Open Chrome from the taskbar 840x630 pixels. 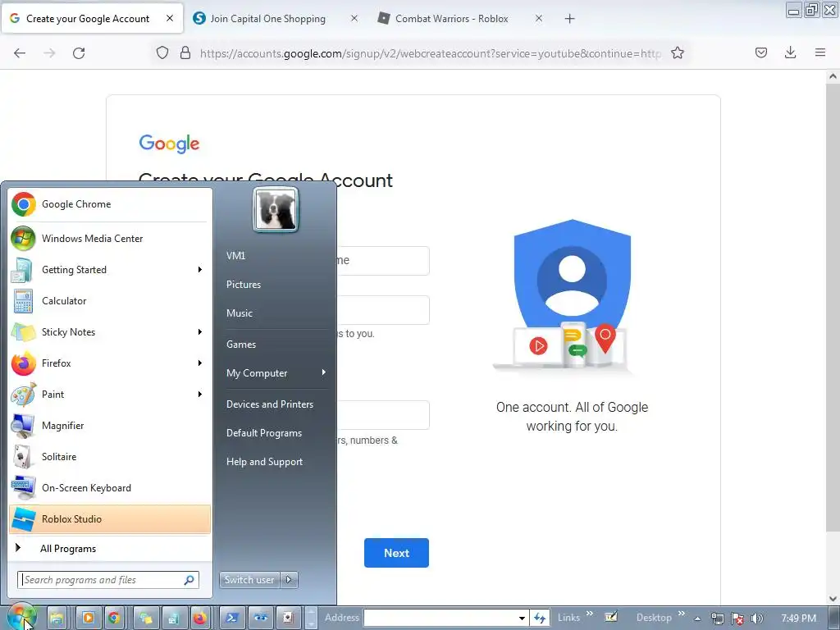[113, 619]
